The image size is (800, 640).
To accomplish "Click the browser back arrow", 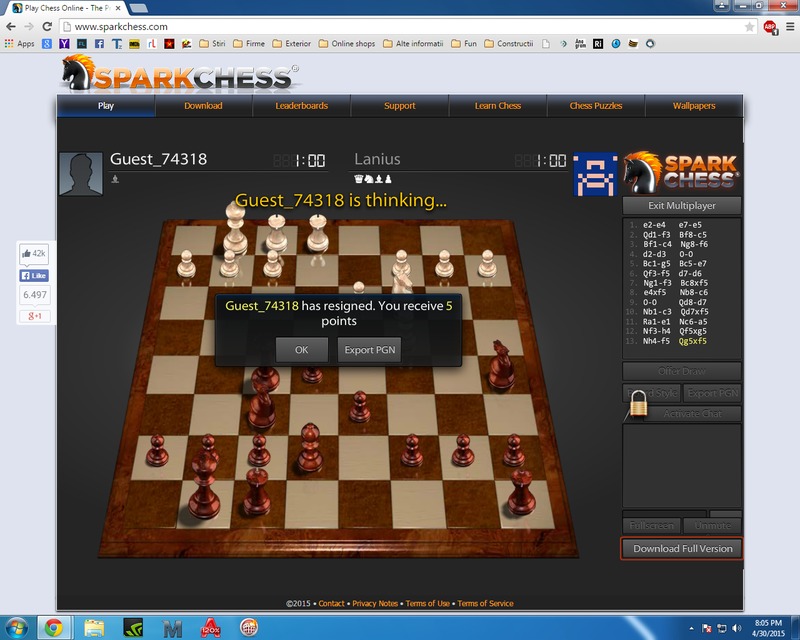I will click(x=11, y=27).
